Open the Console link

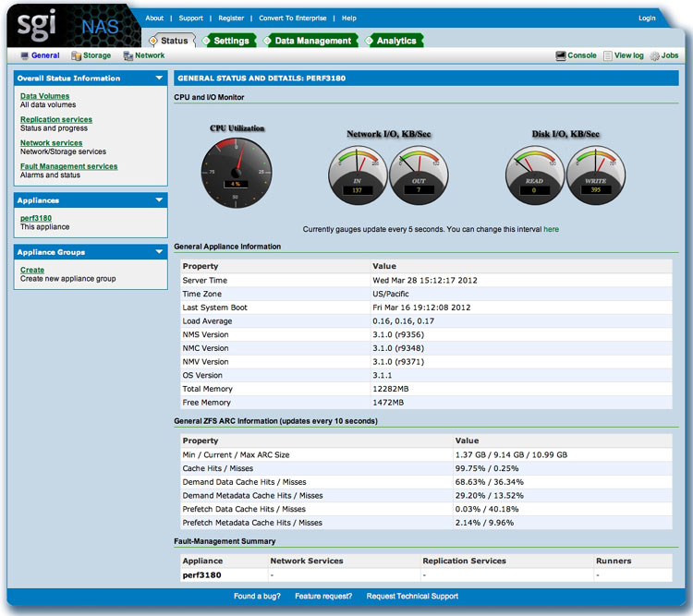[581, 55]
